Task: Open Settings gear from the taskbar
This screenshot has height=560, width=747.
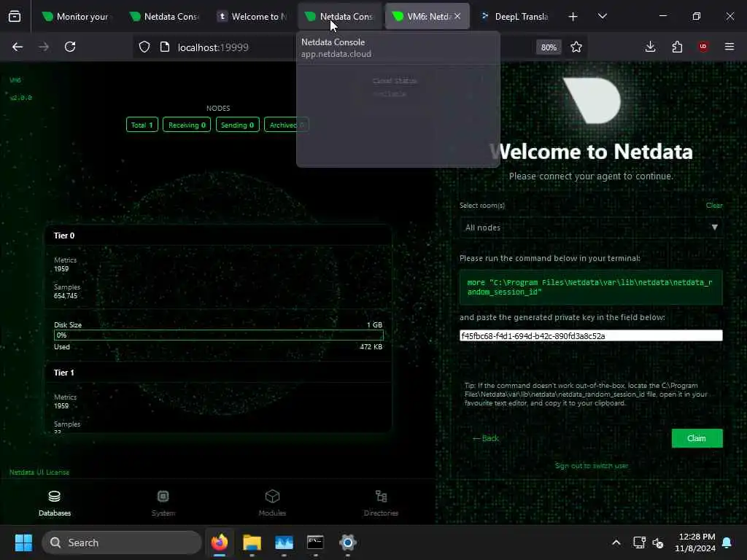Action: [x=348, y=542]
